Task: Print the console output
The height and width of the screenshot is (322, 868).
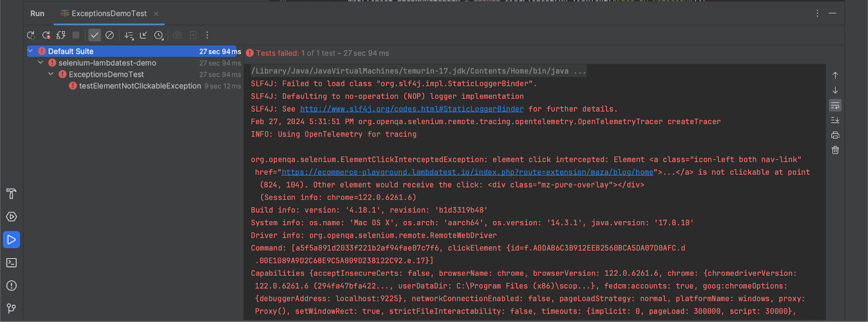Action: 835,135
